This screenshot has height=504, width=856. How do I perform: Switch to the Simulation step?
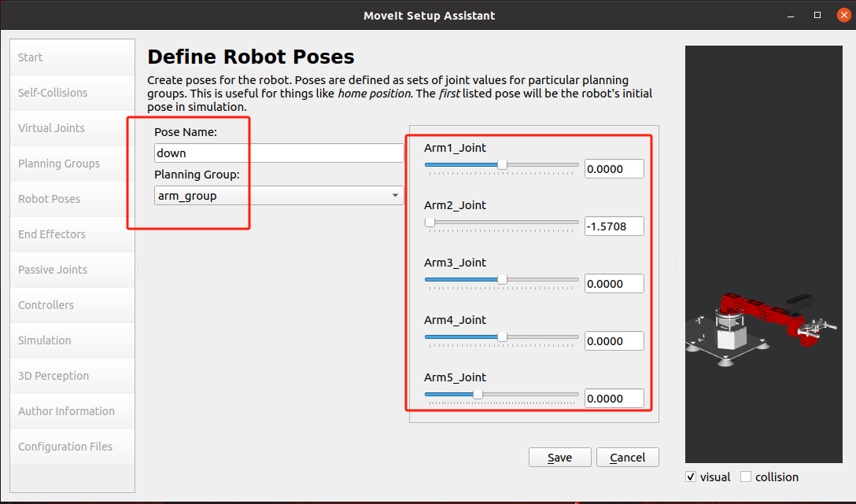[72, 340]
